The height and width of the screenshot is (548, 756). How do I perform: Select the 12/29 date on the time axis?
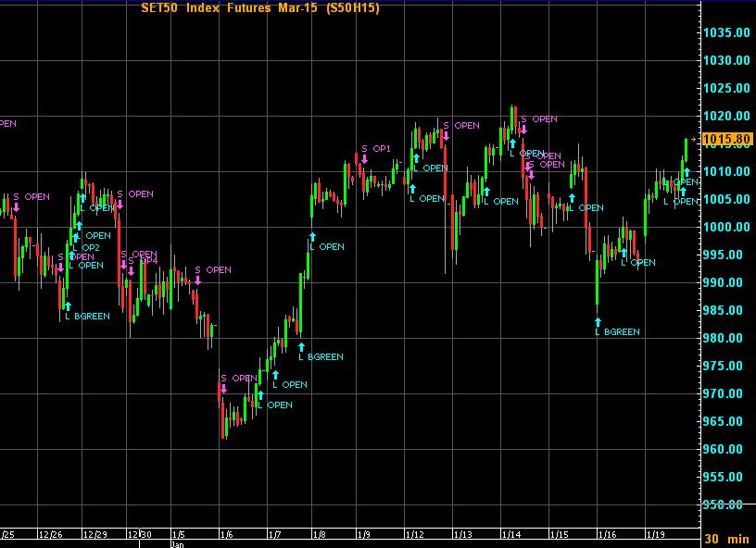click(94, 534)
